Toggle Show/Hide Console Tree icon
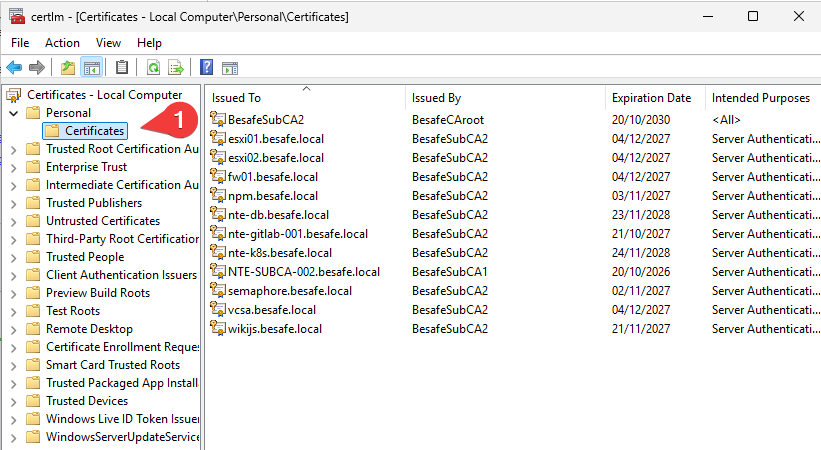This screenshot has height=450, width=821. tap(92, 68)
